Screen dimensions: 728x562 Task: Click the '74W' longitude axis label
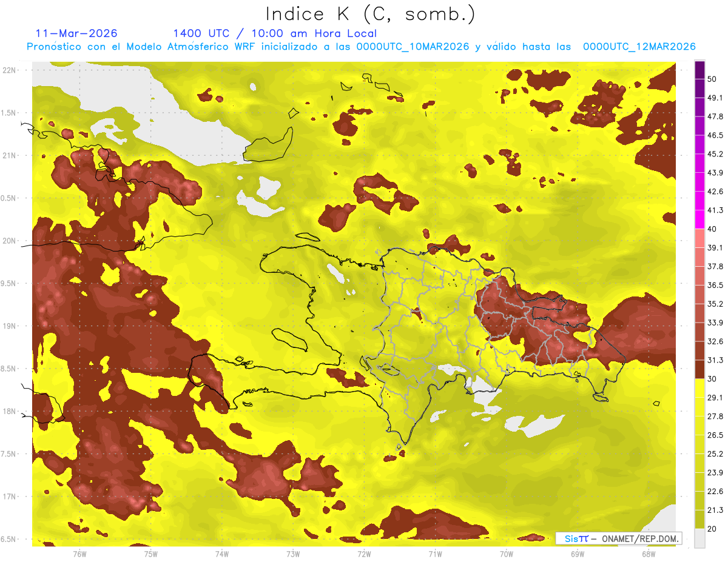(x=221, y=553)
